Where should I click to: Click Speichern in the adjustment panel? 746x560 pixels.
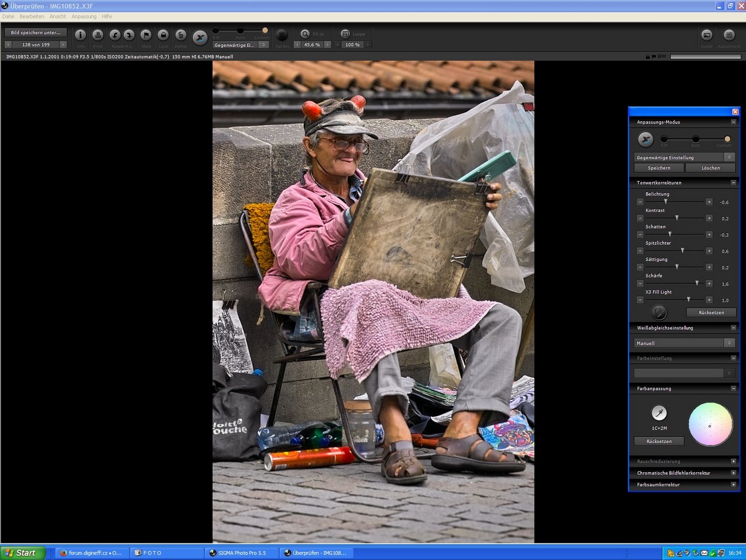[x=659, y=168]
